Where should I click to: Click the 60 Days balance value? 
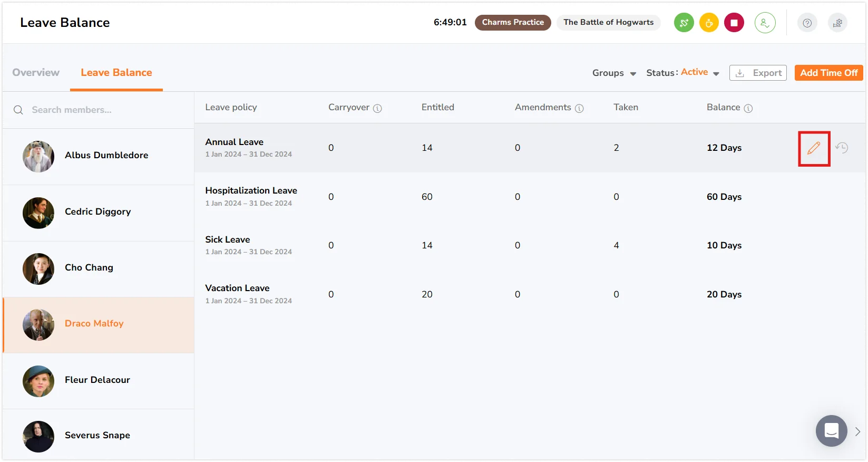coord(724,197)
